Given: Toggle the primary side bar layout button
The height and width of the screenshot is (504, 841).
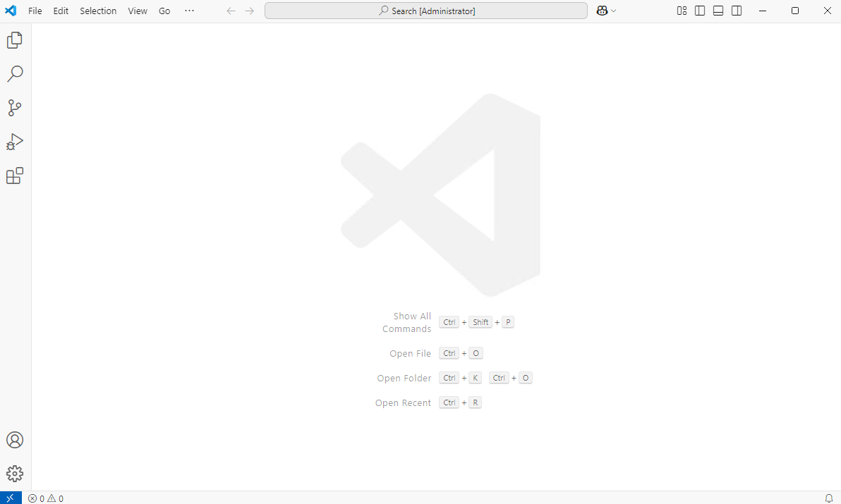Looking at the screenshot, I should (700, 11).
